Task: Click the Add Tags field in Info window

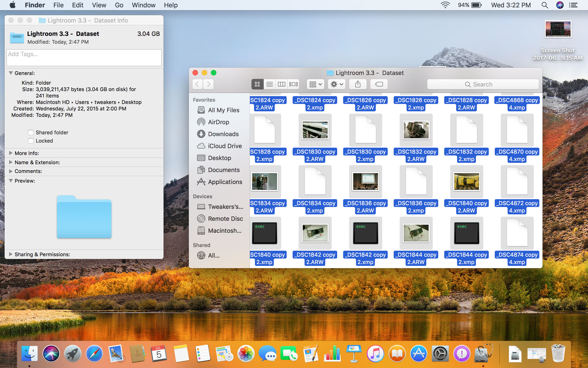Action: 84,58
